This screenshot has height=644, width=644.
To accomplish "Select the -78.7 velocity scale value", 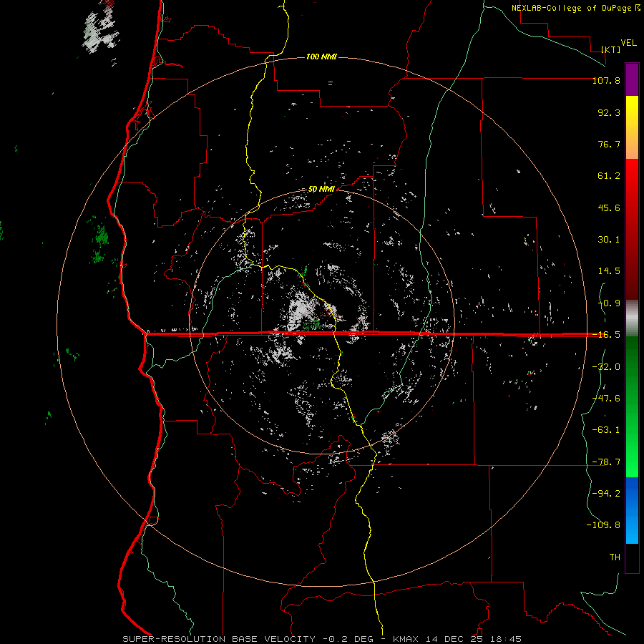I will click(x=606, y=462).
